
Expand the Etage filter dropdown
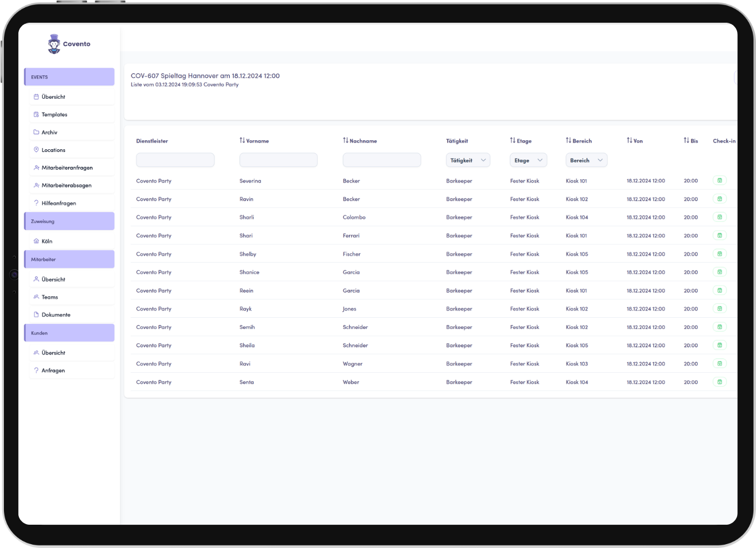pyautogui.click(x=528, y=160)
